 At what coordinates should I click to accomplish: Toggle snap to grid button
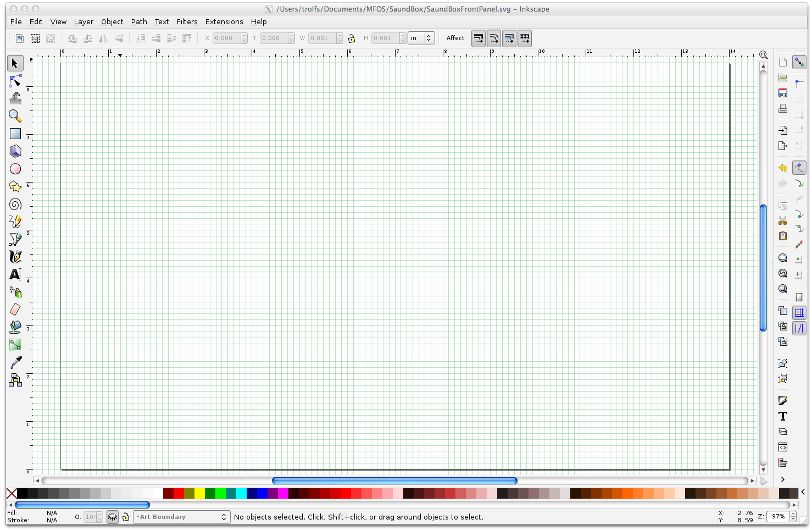799,313
